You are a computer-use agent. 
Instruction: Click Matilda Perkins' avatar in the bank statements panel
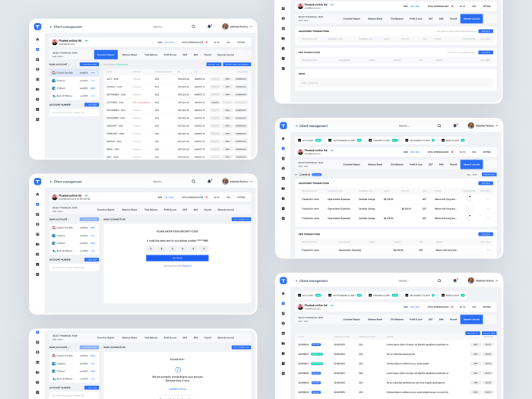pyautogui.click(x=225, y=27)
